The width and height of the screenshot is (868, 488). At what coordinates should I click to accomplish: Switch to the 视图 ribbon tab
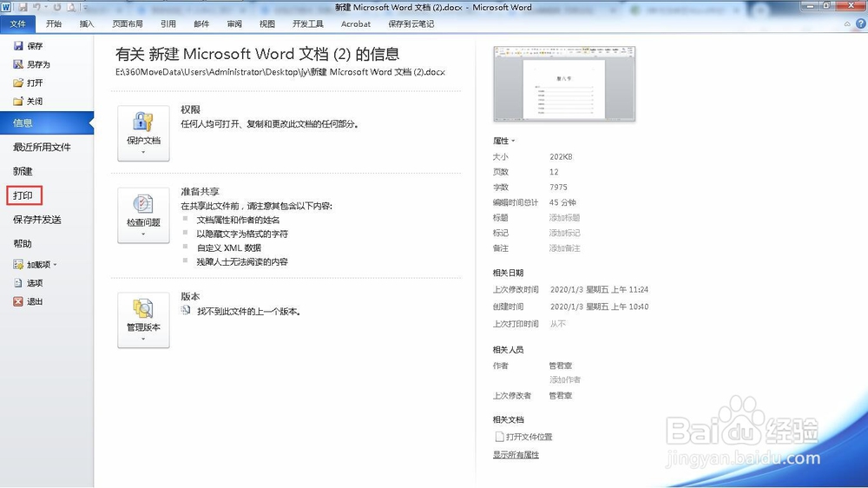tap(267, 23)
